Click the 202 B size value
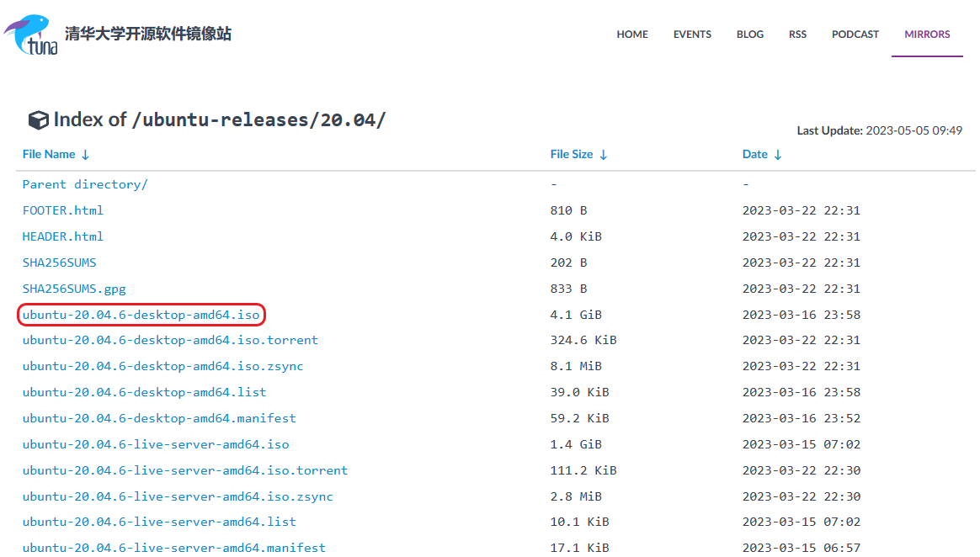The image size is (980, 557). click(568, 263)
